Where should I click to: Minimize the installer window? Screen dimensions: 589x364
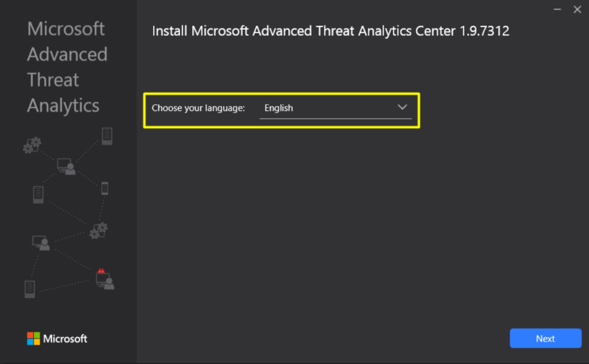[x=557, y=9]
